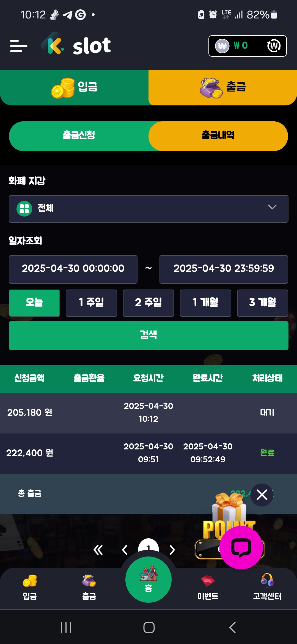Tap the 1 개월 range button
This screenshot has width=297, height=644.
click(x=205, y=303)
